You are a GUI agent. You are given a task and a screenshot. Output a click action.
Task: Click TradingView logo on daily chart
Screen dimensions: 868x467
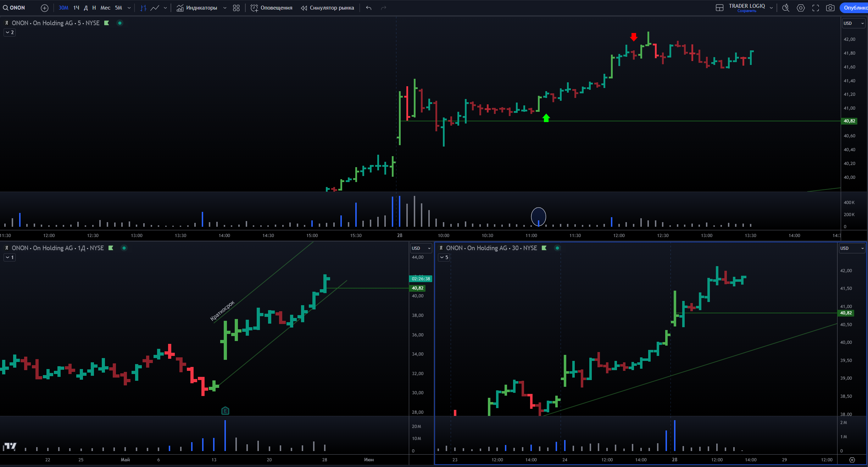point(10,446)
